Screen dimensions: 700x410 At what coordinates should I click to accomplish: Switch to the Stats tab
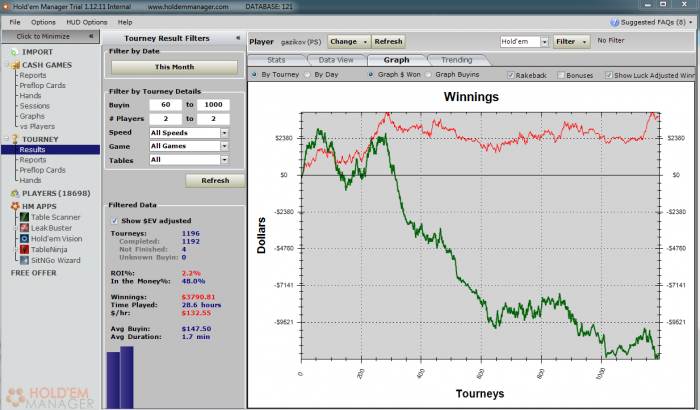(x=276, y=60)
